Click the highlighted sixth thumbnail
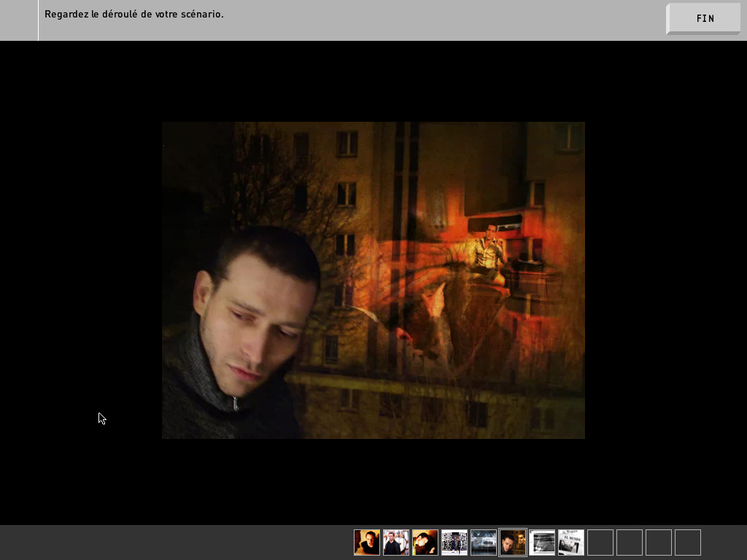The height and width of the screenshot is (560, 747). click(x=513, y=542)
